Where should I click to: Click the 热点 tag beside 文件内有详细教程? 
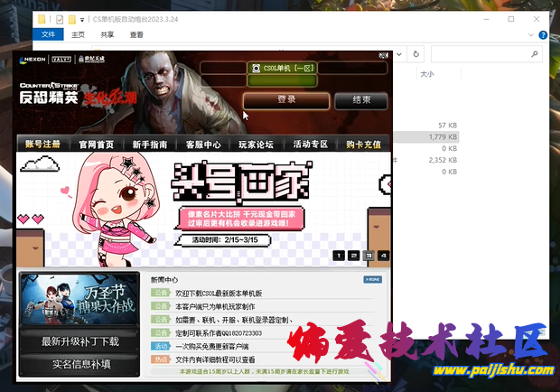161,359
